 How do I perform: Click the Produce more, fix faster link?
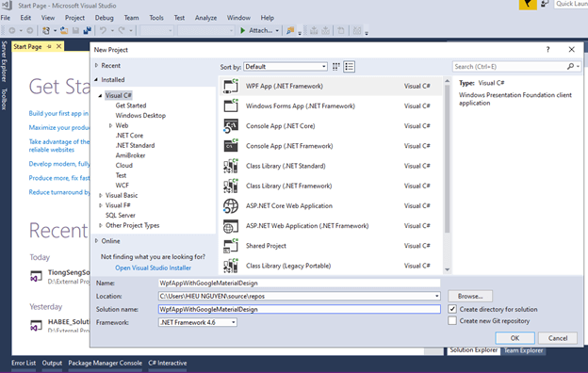pos(58,178)
